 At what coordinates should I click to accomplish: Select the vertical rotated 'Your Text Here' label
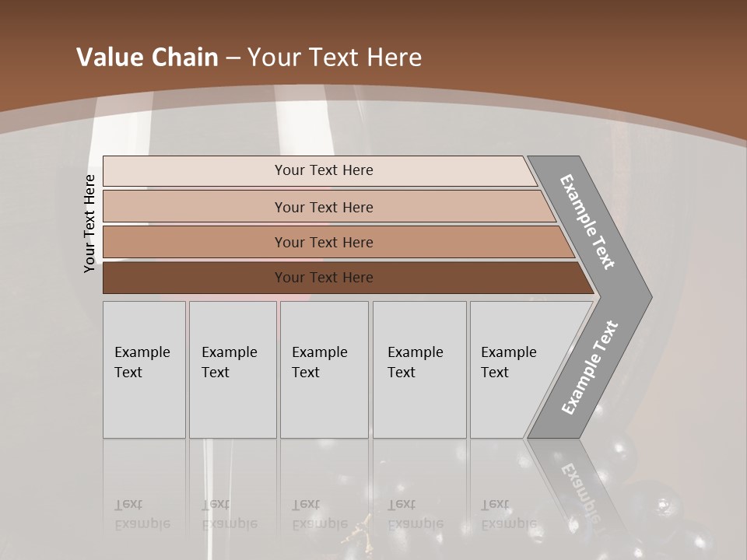(89, 223)
